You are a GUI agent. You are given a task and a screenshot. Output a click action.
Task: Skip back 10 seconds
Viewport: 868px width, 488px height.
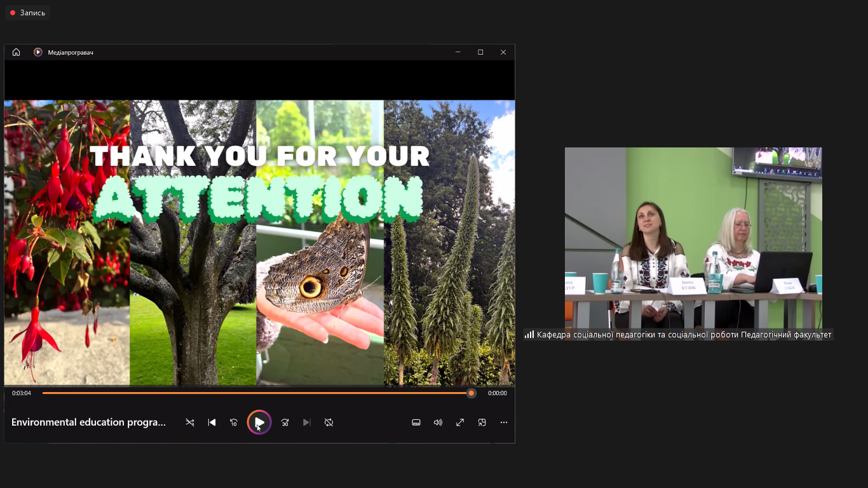tap(234, 423)
